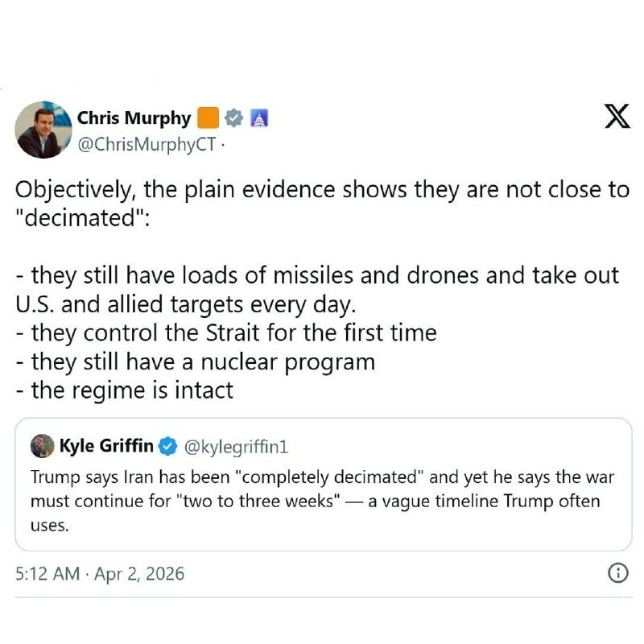Click Kyle Griffin's blue verified badge
Viewport: 644px width, 644px height.
coord(169,445)
